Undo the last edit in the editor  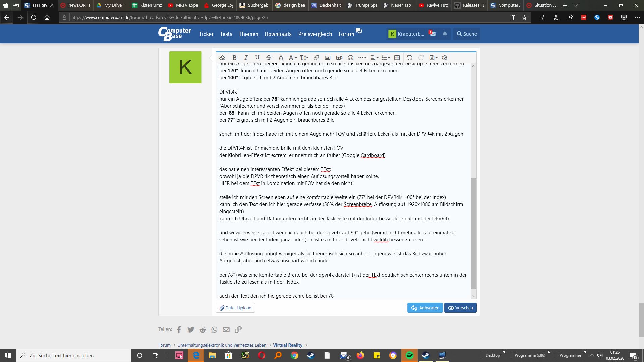pyautogui.click(x=409, y=58)
